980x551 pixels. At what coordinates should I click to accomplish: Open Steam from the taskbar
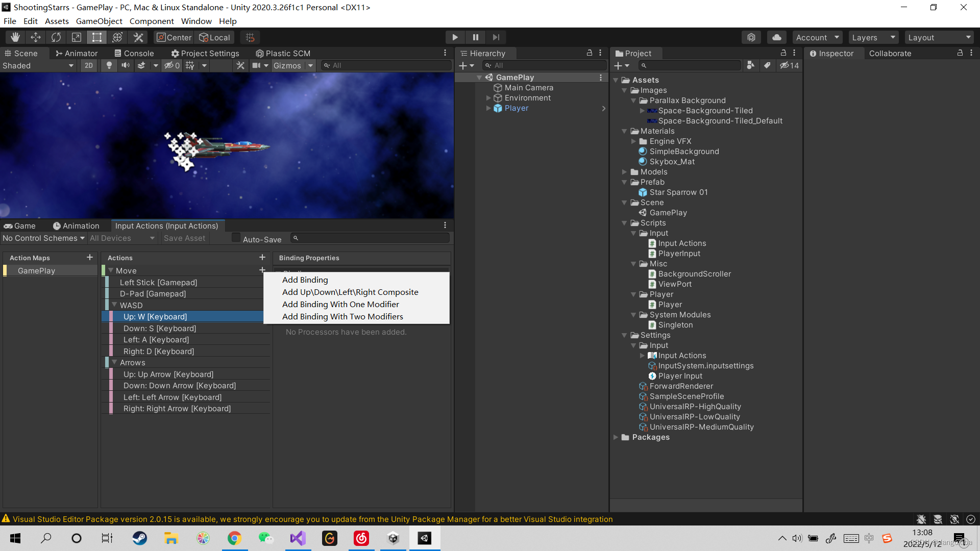139,538
